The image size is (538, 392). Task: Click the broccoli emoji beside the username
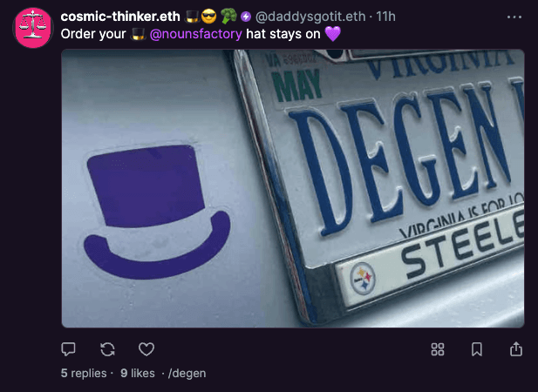[228, 17]
